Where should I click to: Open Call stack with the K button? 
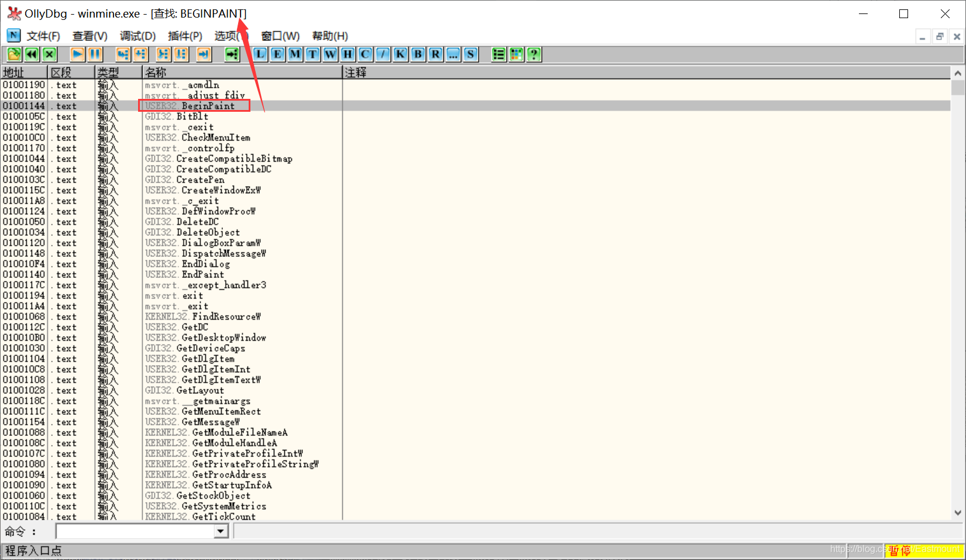coord(401,54)
